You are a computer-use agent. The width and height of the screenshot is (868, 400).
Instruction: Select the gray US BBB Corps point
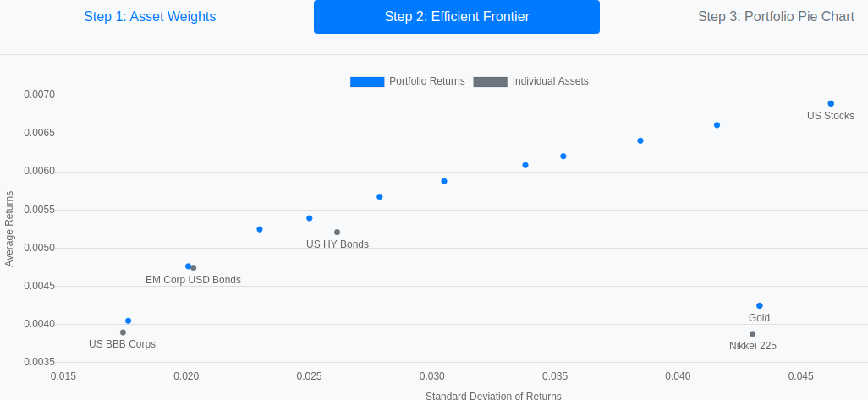[123, 332]
